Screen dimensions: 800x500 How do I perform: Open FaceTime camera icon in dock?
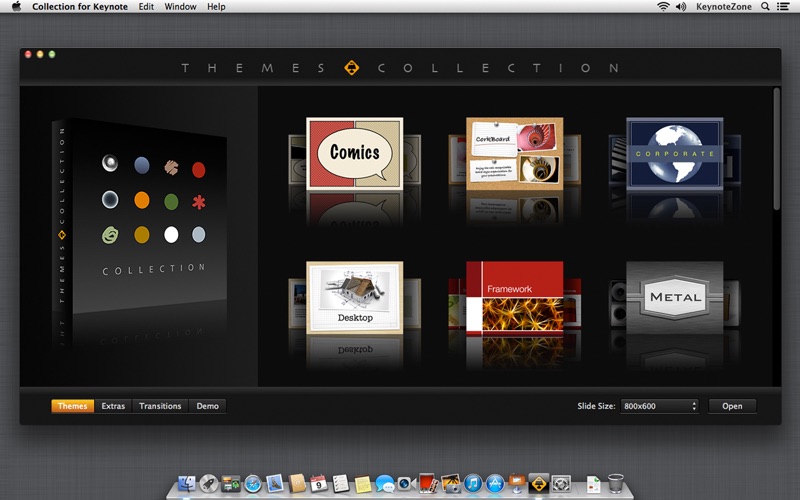(x=406, y=483)
